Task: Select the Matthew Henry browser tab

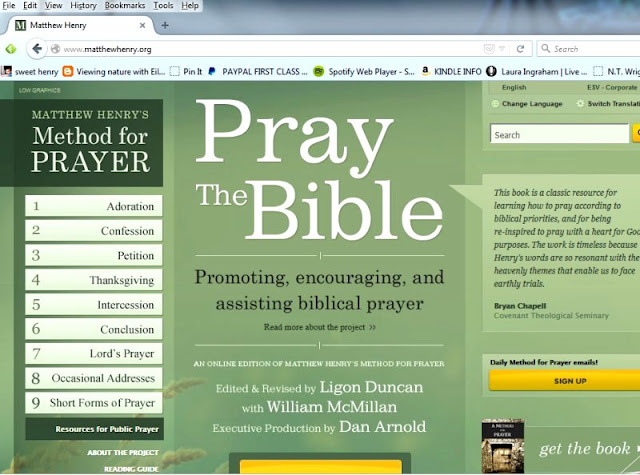Action: [79, 25]
